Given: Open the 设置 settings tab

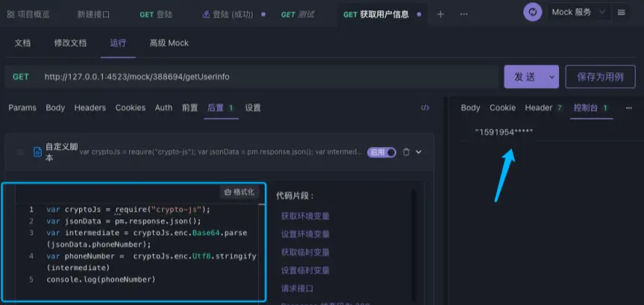Looking at the screenshot, I should pyautogui.click(x=253, y=108).
